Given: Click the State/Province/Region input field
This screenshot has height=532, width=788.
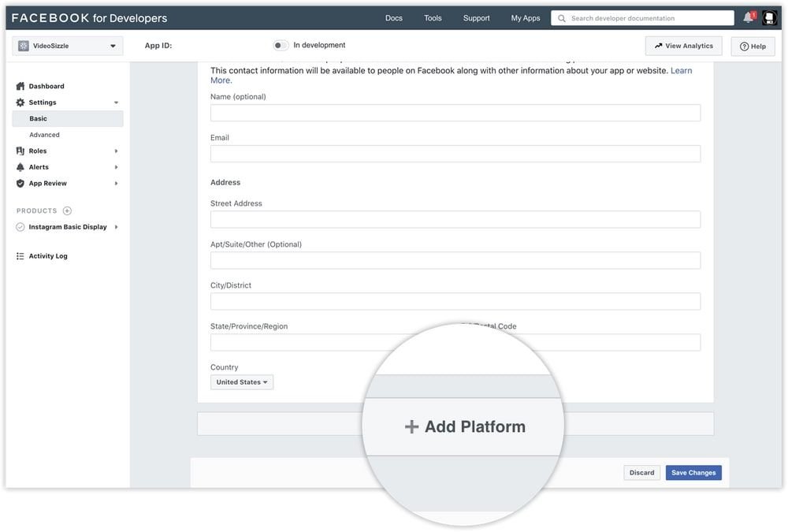Looking at the screenshot, I should (x=302, y=342).
